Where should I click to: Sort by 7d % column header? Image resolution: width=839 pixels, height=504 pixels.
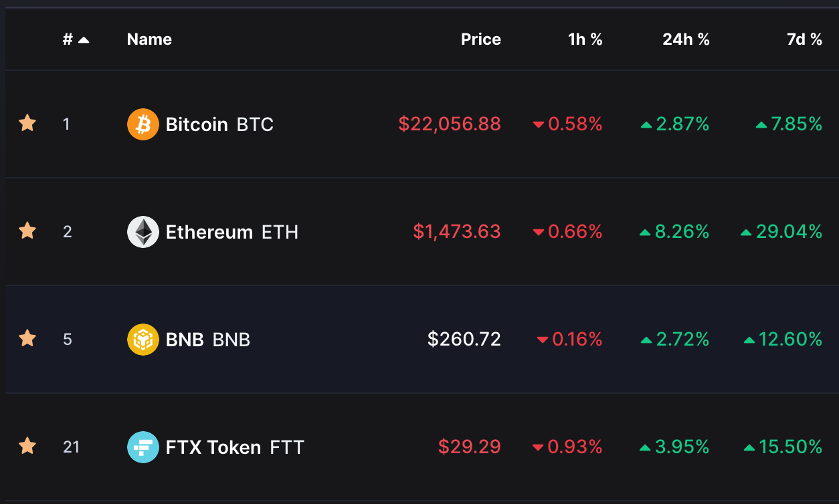tap(804, 39)
